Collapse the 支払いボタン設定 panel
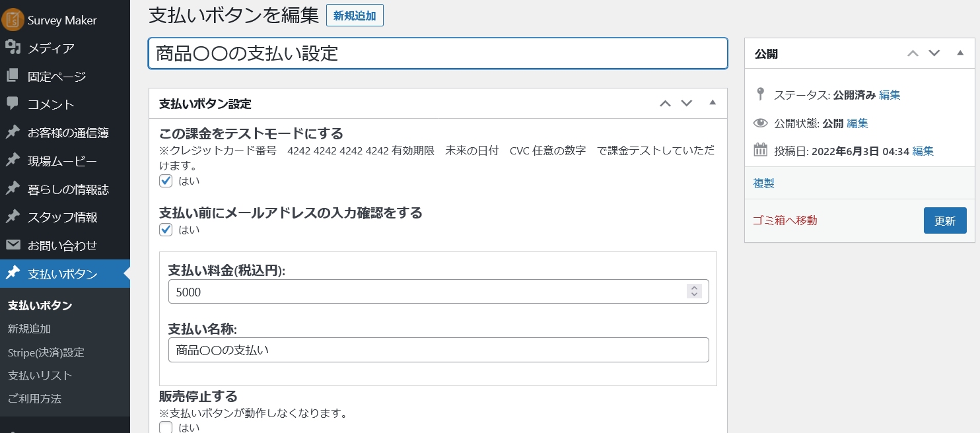 click(712, 103)
